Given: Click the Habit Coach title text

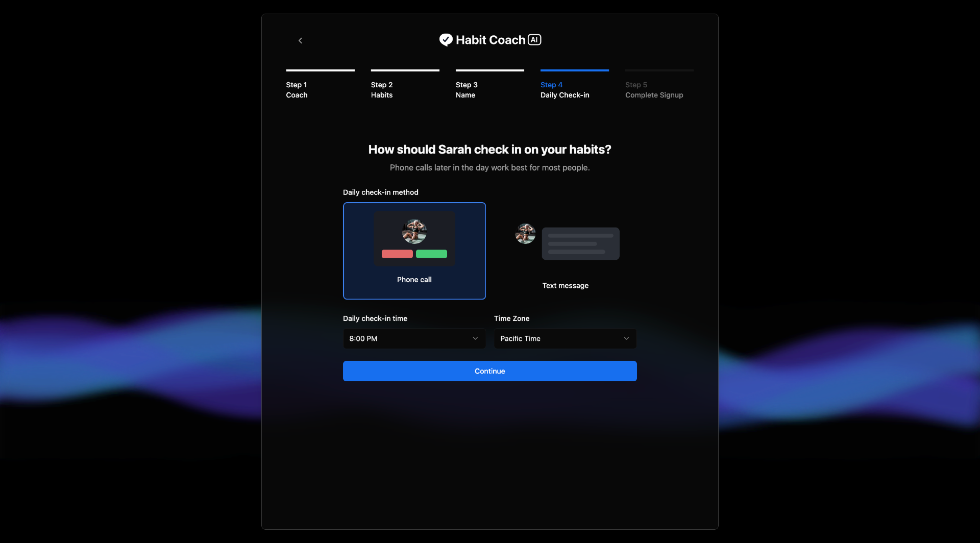Looking at the screenshot, I should coord(491,40).
